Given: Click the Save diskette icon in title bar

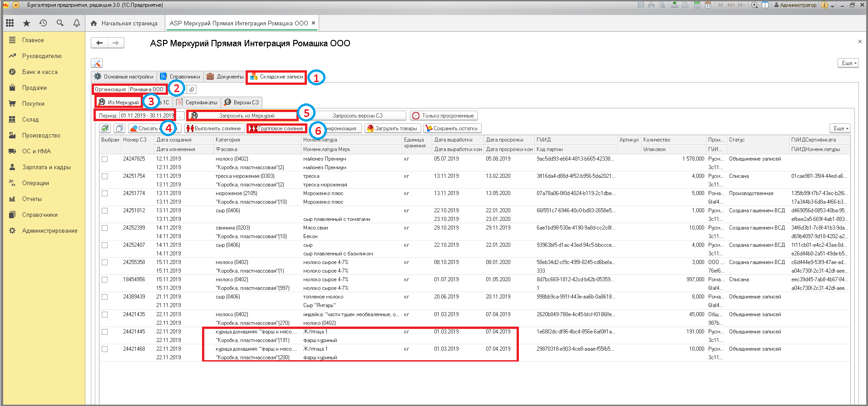Looking at the screenshot, I should click(x=641, y=5).
